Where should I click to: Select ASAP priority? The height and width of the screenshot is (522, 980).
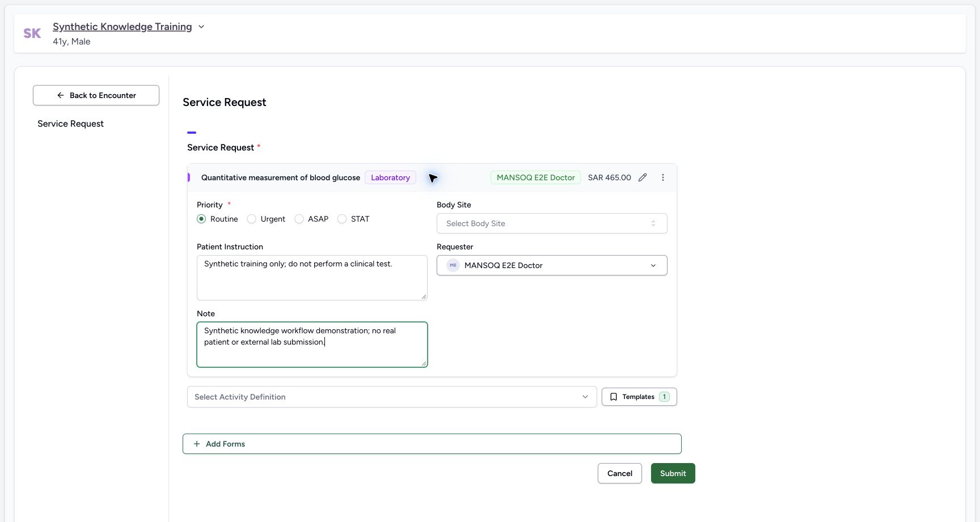point(299,219)
